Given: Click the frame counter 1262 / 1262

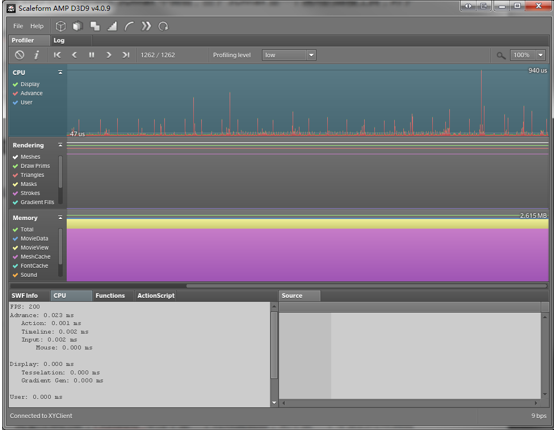Looking at the screenshot, I should [158, 55].
